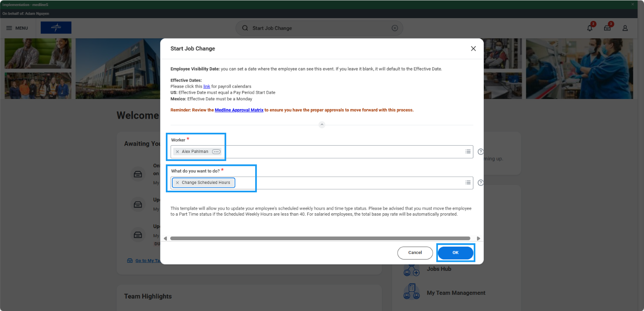This screenshot has width=644, height=311.
Task: Collapse the instructions section chevron
Action: [322, 125]
